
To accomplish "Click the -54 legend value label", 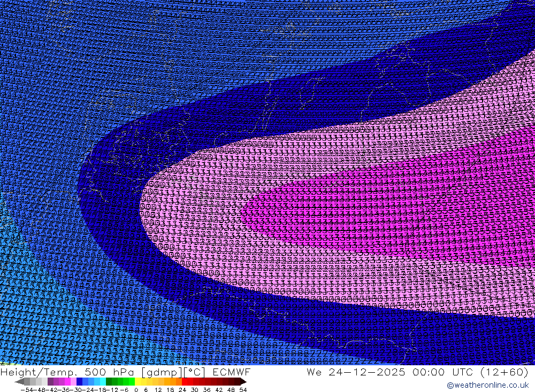I will 27,390.
